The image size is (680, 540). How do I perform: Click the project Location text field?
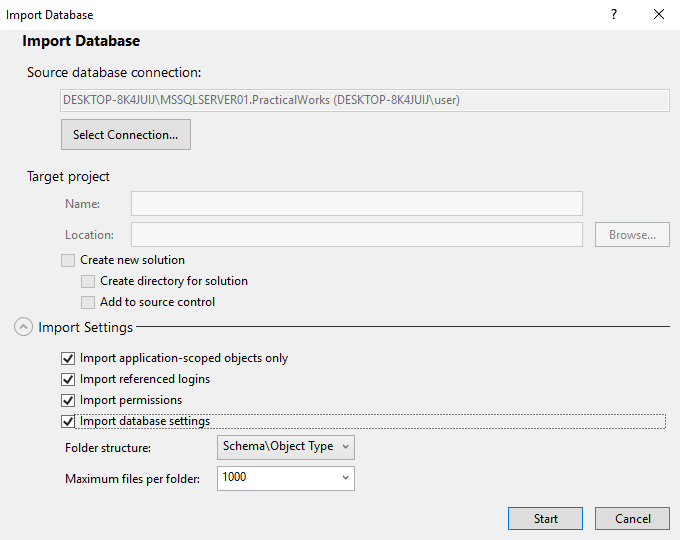tap(356, 235)
